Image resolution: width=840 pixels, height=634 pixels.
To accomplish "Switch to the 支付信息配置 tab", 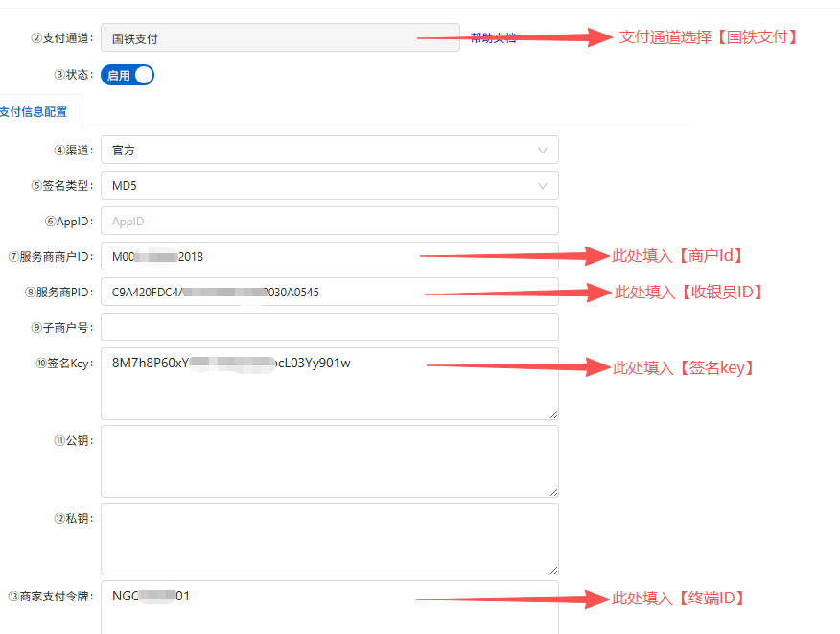I will pyautogui.click(x=35, y=112).
